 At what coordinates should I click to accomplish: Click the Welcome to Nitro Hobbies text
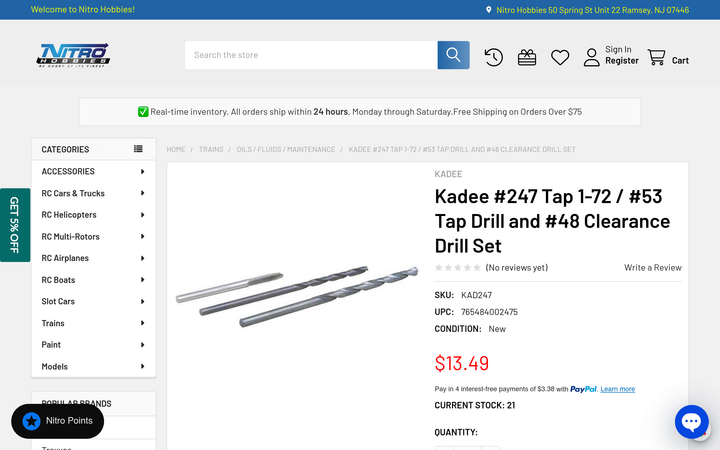point(83,10)
